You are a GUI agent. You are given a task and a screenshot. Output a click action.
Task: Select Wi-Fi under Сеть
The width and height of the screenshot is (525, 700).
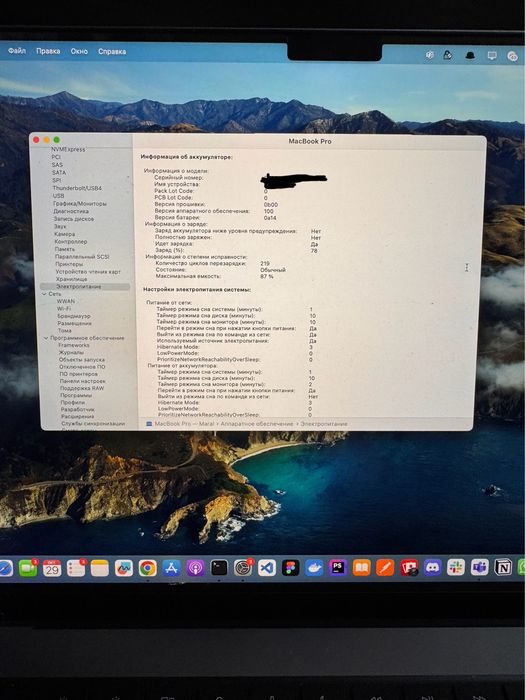pyautogui.click(x=64, y=308)
